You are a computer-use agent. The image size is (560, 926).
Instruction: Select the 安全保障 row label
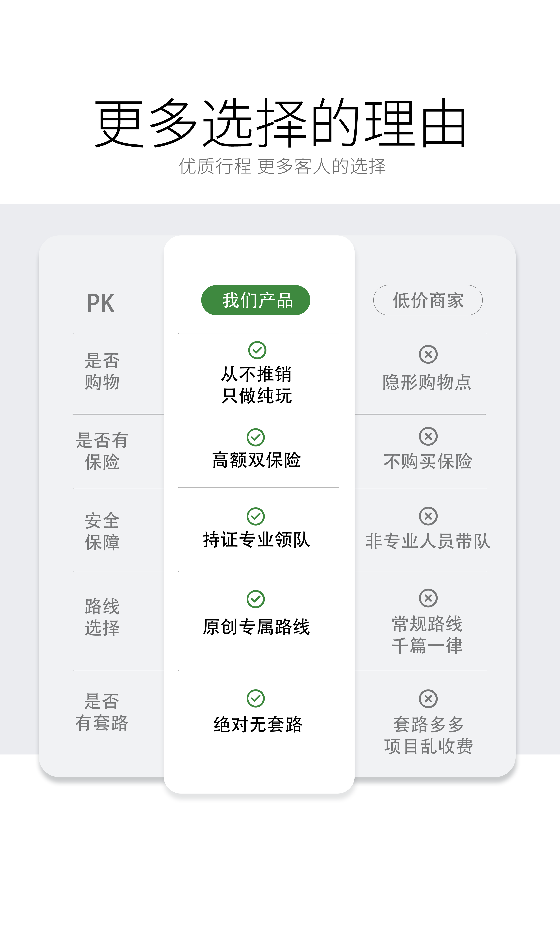point(102,531)
